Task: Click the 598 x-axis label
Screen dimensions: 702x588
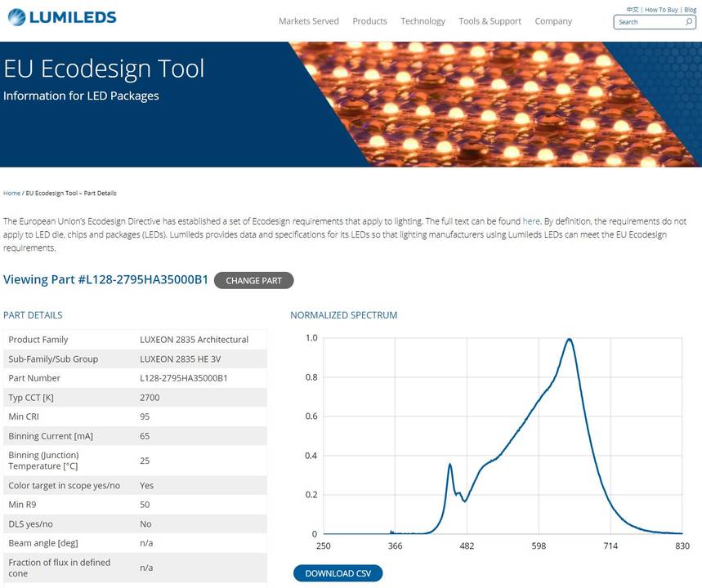Action: (x=539, y=546)
